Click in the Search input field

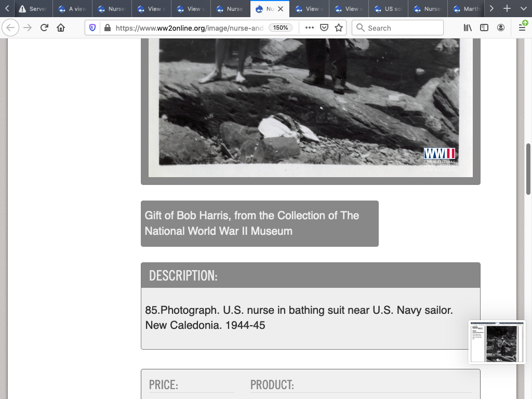[x=403, y=28]
